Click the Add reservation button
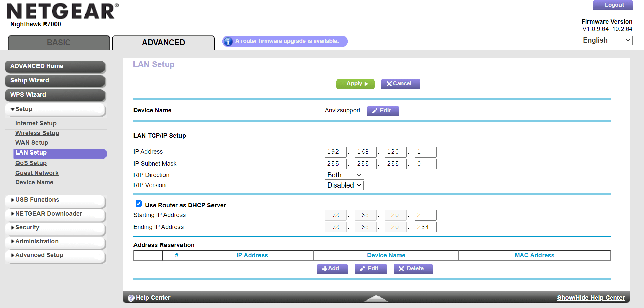 point(332,269)
